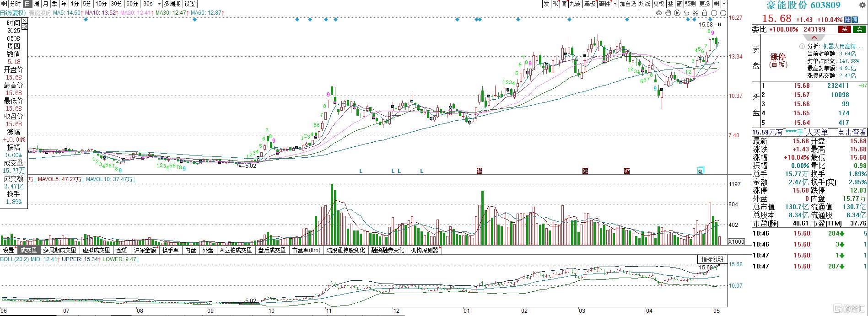Click the undo arrow icon above chart

point(686,13)
